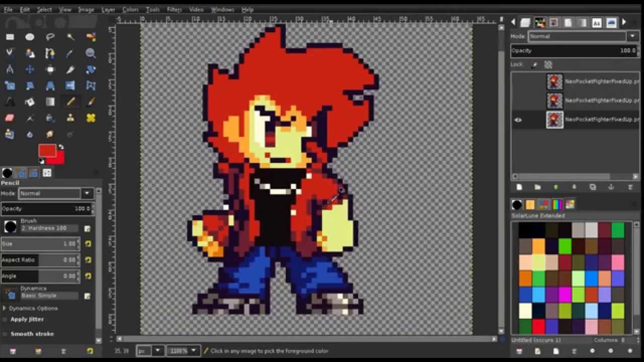The height and width of the screenshot is (362, 644).
Task: Open the Edit menu
Action: (x=25, y=10)
